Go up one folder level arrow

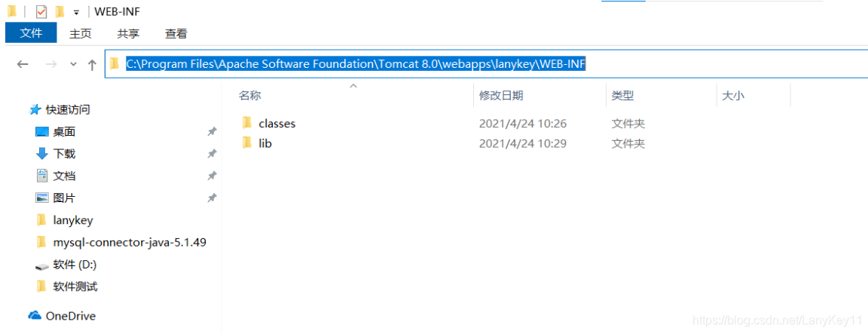pos(93,64)
